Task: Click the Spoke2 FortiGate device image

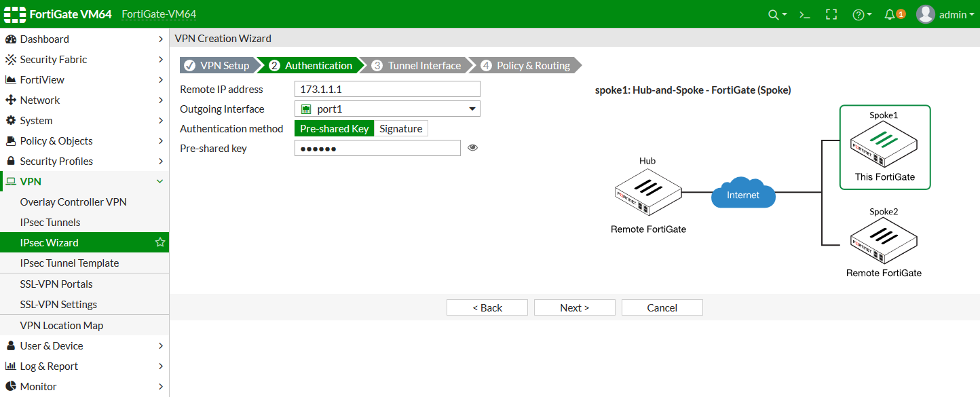Action: pos(884,242)
